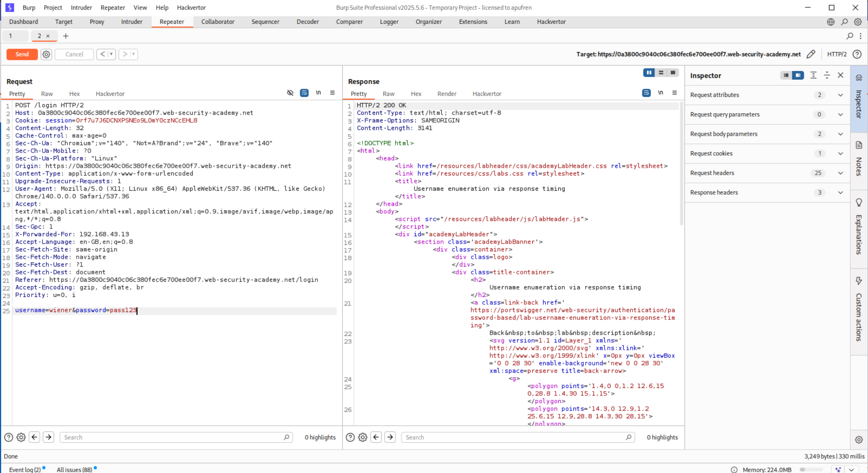This screenshot has width=868, height=473.
Task: Add a new Repeater tab
Action: pyautogui.click(x=66, y=36)
